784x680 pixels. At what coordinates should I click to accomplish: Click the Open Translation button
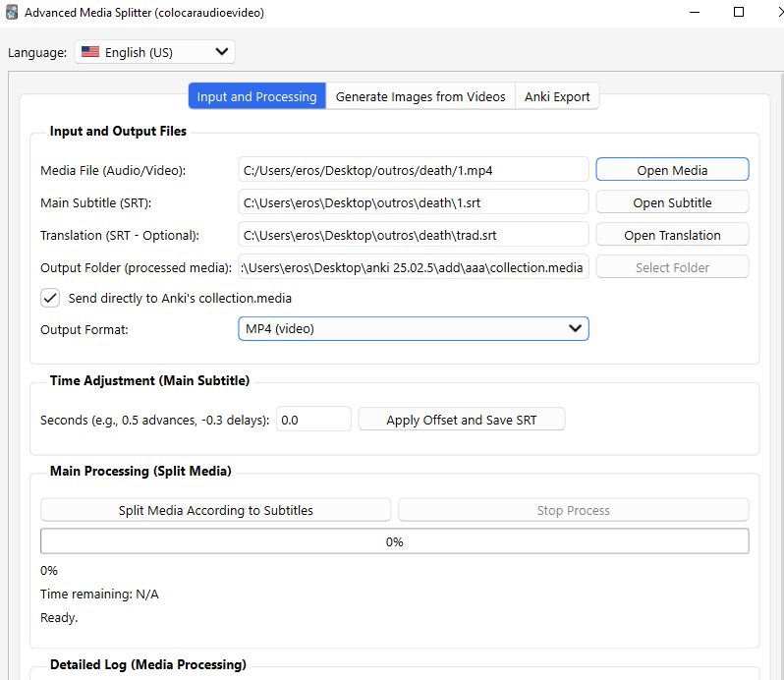coord(672,235)
